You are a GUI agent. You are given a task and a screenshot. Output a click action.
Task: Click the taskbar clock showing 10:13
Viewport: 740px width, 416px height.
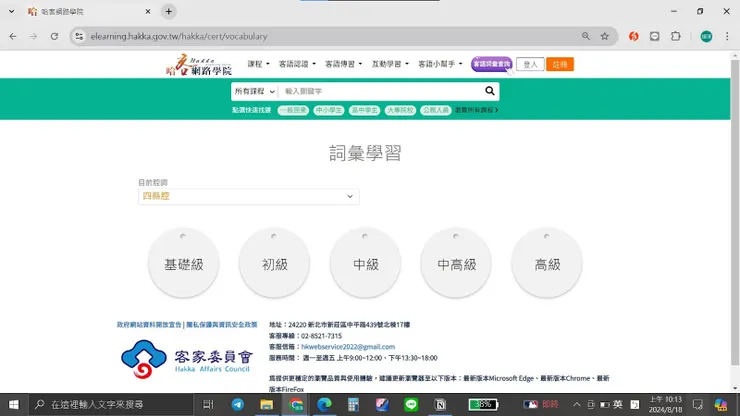click(665, 405)
